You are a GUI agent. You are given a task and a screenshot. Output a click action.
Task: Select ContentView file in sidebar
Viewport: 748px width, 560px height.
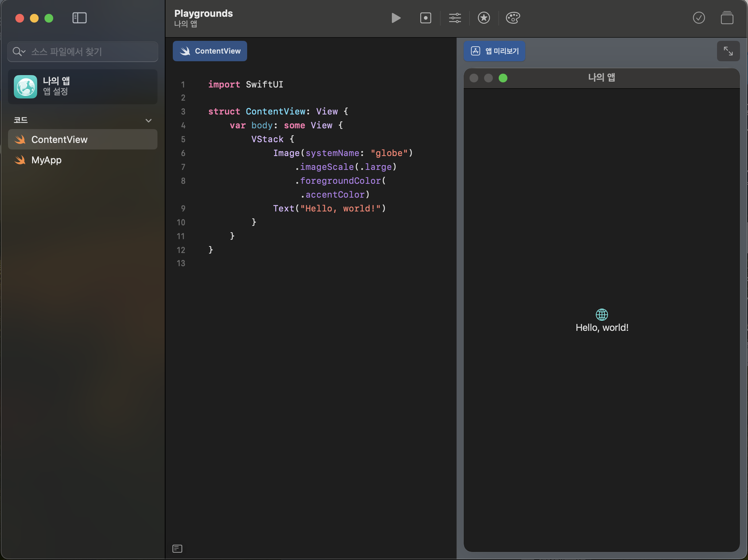coord(59,140)
